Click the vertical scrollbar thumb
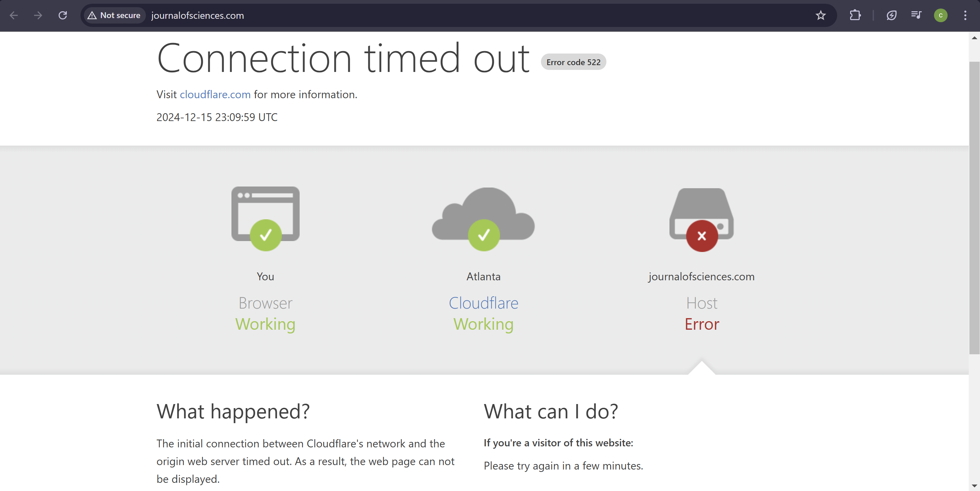The height and width of the screenshot is (491, 980). click(974, 206)
